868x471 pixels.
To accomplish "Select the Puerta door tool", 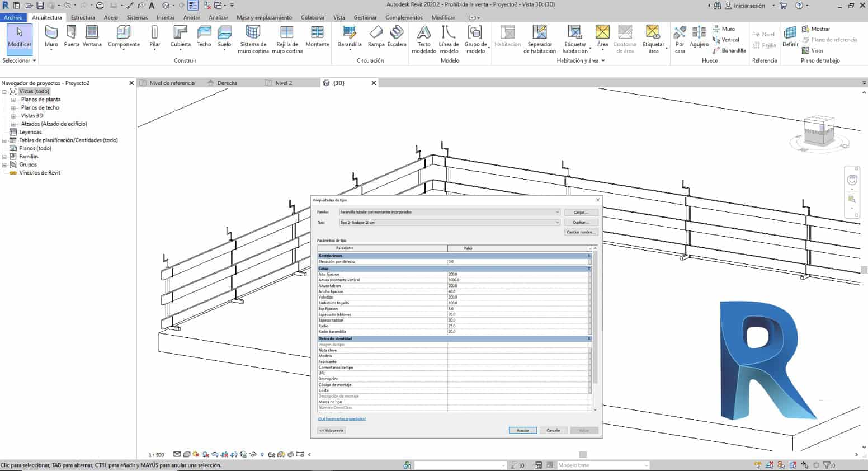I will [72, 36].
